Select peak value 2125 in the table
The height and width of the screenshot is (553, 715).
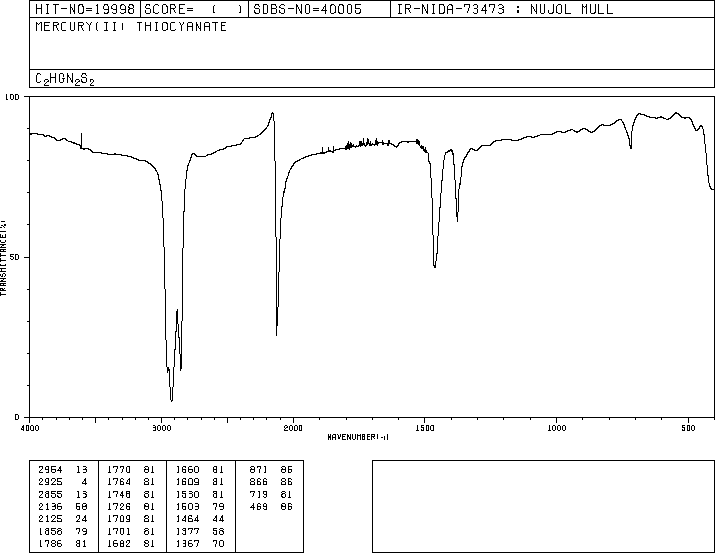(x=50, y=519)
